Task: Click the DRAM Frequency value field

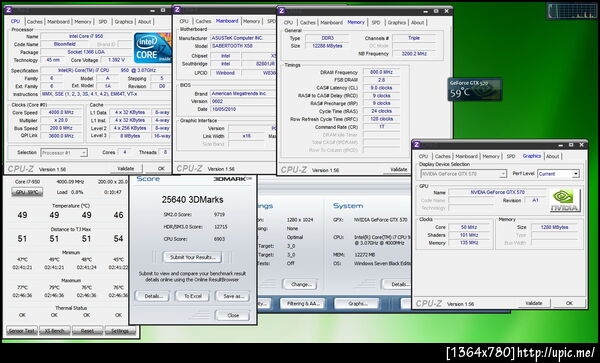Action: 382,72
